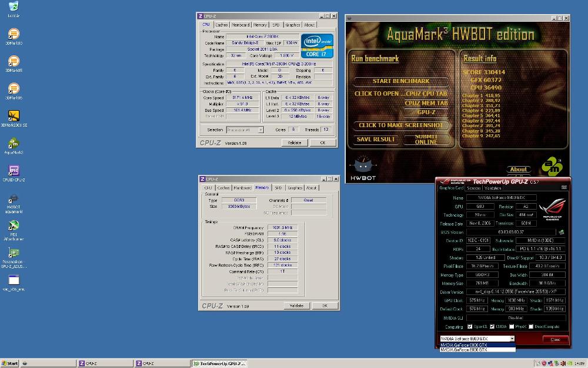Click Validate in the bottom CPU-Z Memory window
This screenshot has width=588, height=368.
pyautogui.click(x=296, y=306)
